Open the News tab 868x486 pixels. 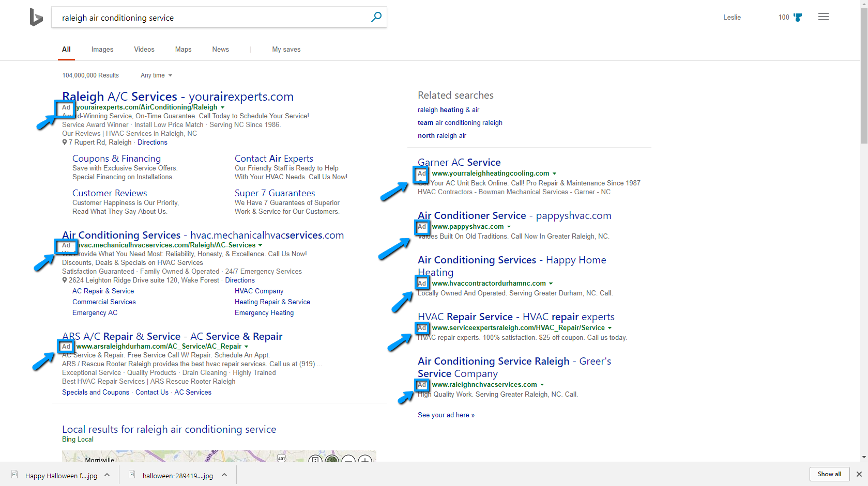pyautogui.click(x=220, y=49)
